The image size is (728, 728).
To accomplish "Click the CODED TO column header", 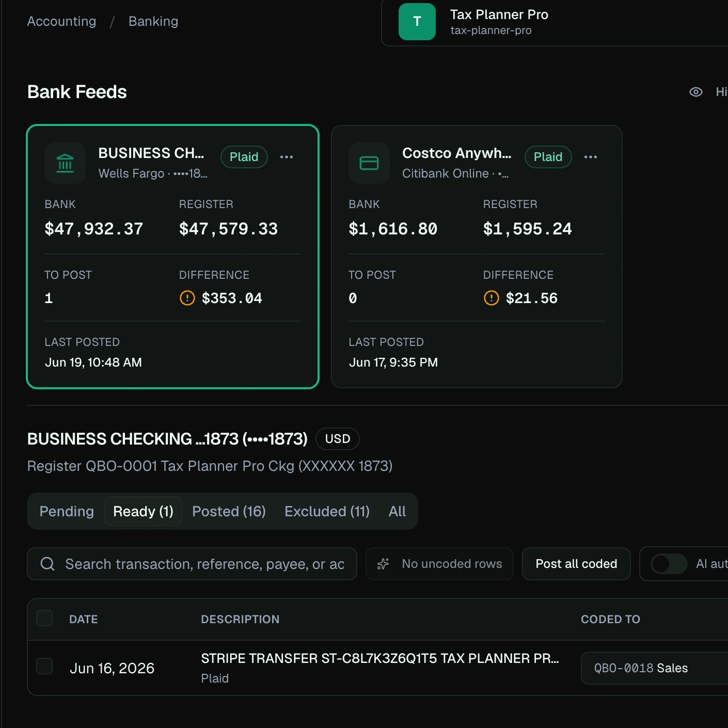I will point(610,619).
